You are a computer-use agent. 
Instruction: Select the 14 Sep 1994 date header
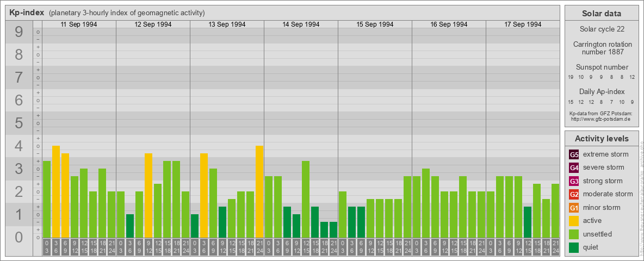pyautogui.click(x=301, y=24)
